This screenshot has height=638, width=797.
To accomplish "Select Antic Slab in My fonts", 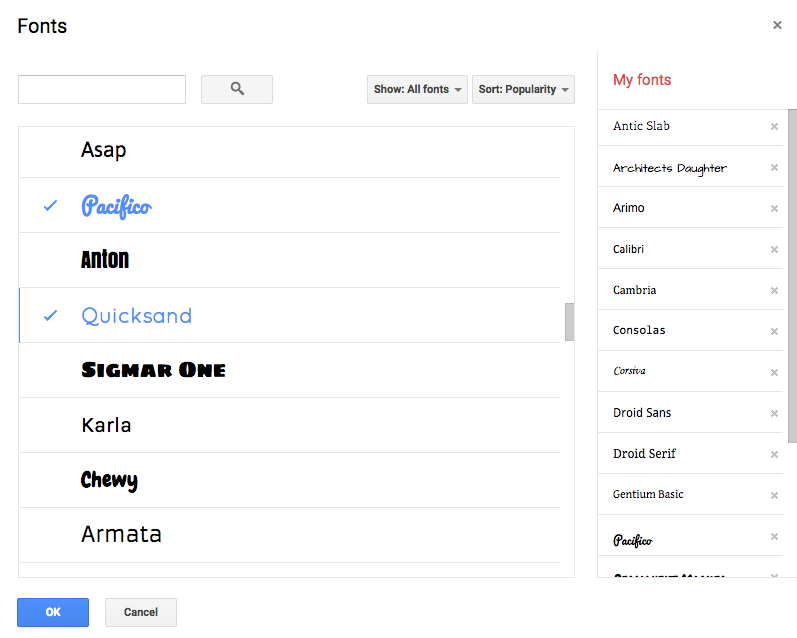I will 641,126.
